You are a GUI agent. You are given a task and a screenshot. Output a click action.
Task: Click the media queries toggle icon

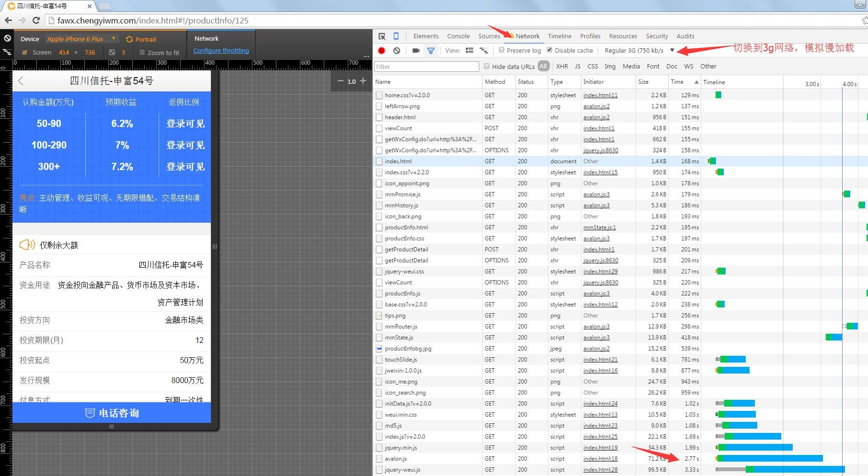(7, 52)
